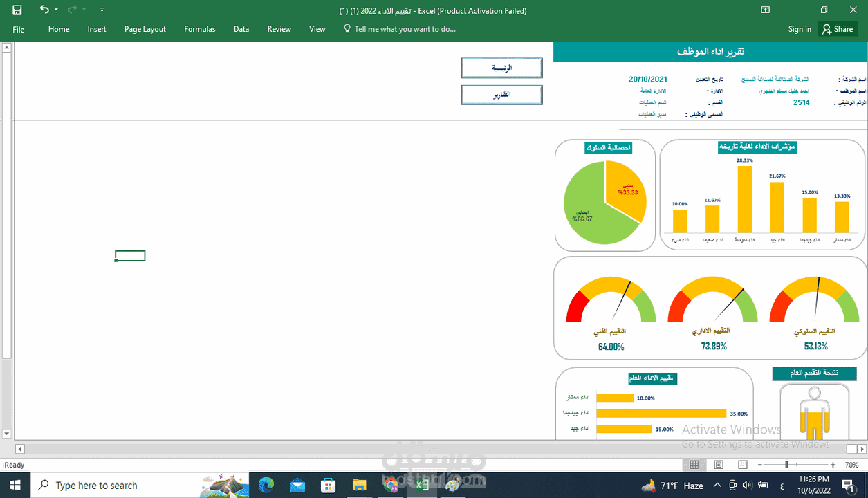
Task: Open Microsoft Edge from taskbar
Action: (x=266, y=485)
